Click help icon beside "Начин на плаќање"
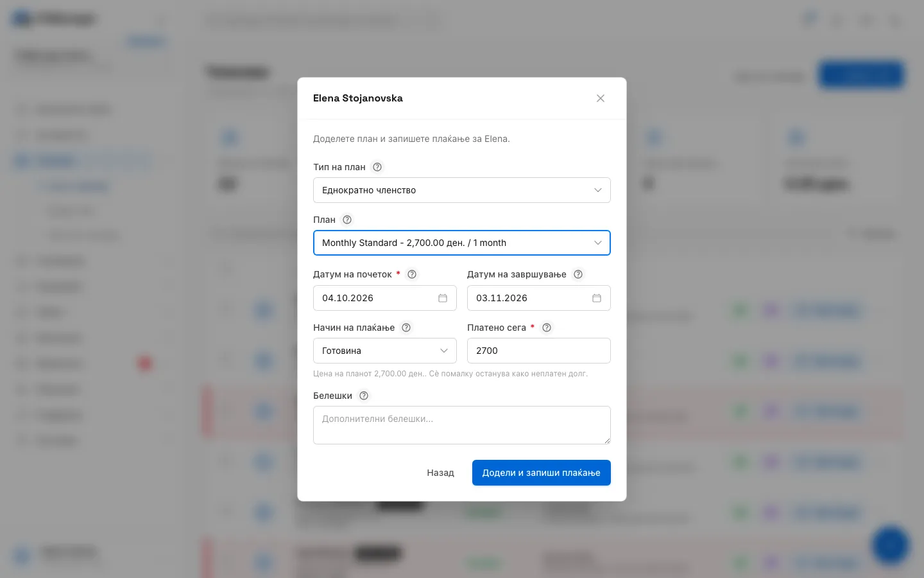Viewport: 924px width, 578px height. [x=406, y=328]
